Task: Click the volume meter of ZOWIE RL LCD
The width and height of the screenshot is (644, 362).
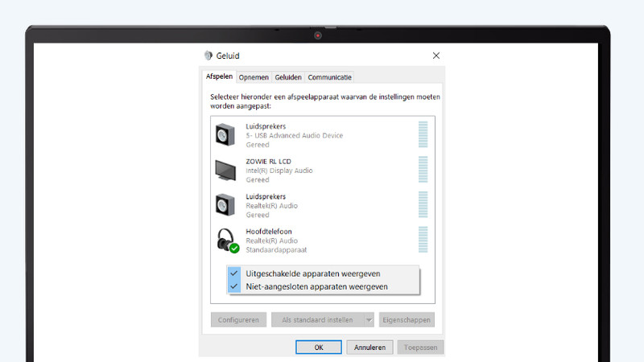Action: (x=423, y=170)
